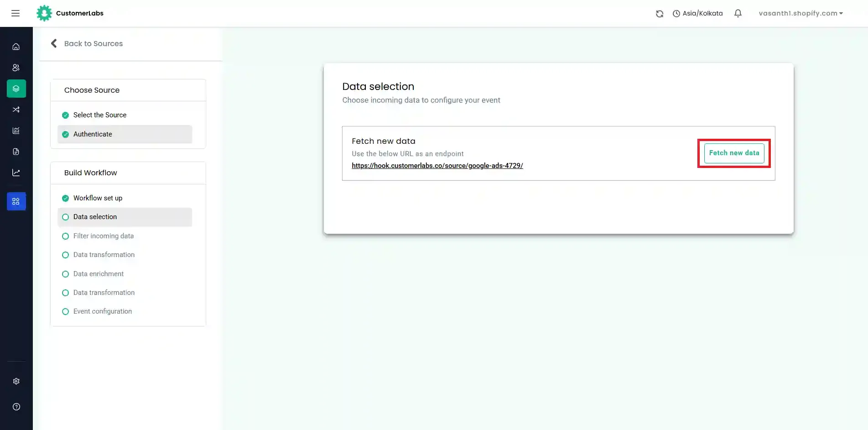Select the Authenticate step
The image size is (868, 430).
click(125, 134)
